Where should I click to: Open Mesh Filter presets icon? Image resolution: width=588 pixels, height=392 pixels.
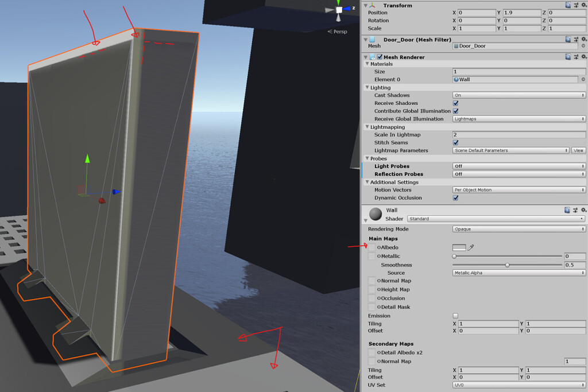coord(576,39)
